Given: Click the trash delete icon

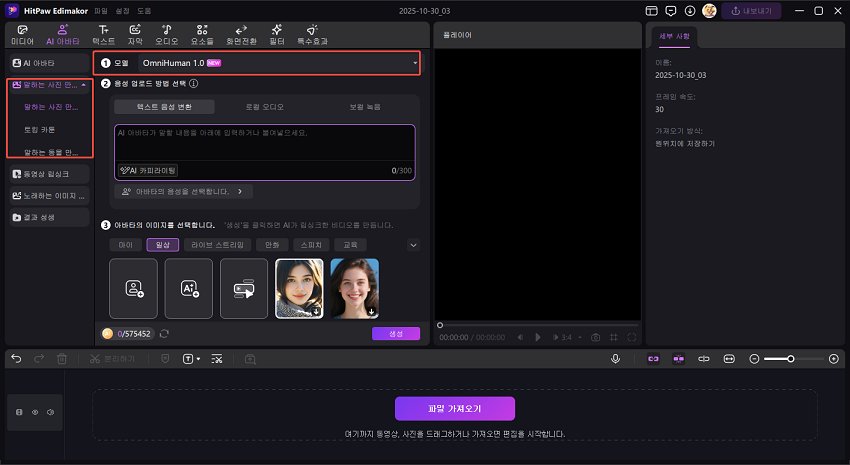Looking at the screenshot, I should click(62, 359).
